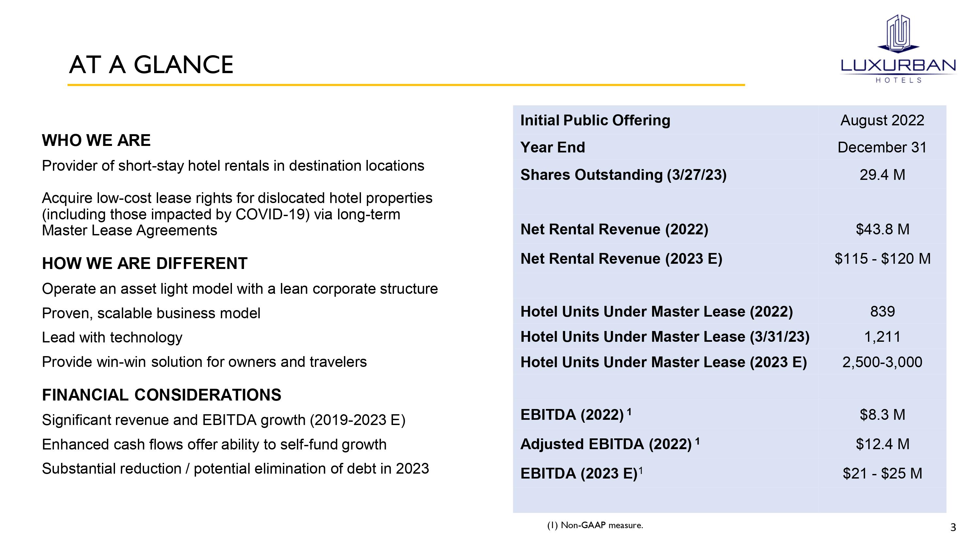The width and height of the screenshot is (980, 551).
Task: Click the HOW WE ARE DIFFERENT heading
Action: (145, 263)
